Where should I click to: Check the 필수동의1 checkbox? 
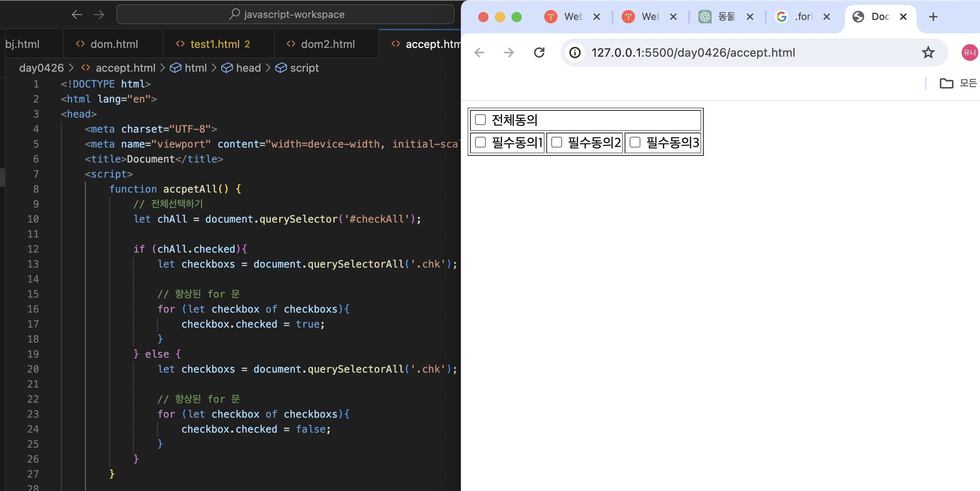(x=480, y=142)
